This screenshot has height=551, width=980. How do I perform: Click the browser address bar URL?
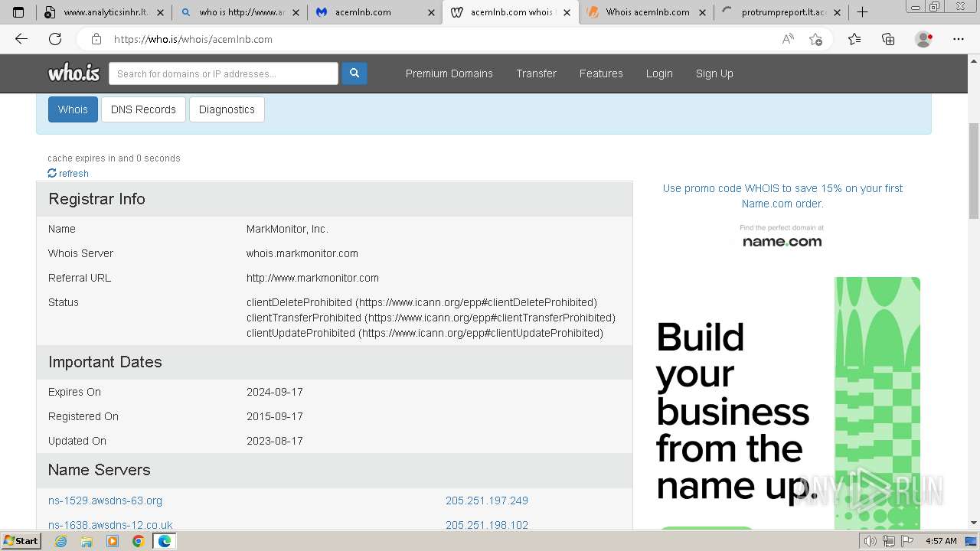pos(193,39)
